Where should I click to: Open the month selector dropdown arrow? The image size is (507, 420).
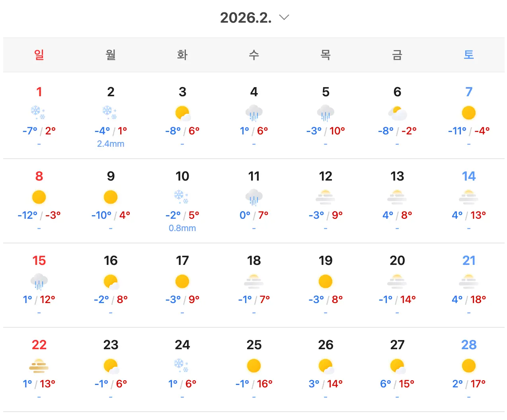coord(283,17)
